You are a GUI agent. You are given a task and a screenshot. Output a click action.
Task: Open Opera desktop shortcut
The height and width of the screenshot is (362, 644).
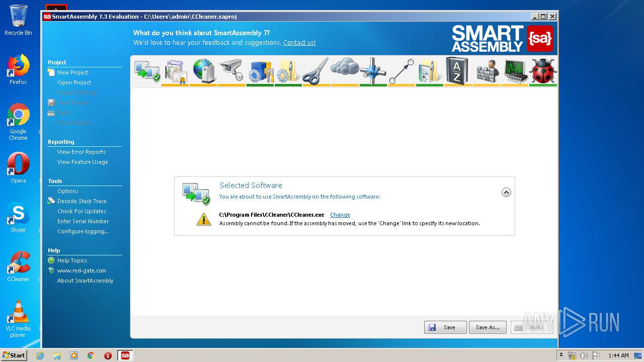(18, 168)
